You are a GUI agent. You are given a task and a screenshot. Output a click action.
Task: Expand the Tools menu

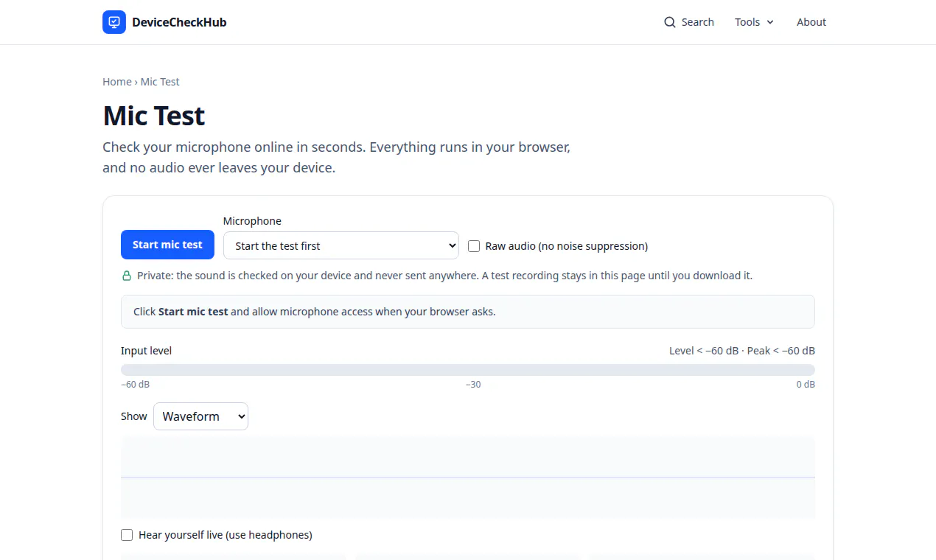coord(754,22)
